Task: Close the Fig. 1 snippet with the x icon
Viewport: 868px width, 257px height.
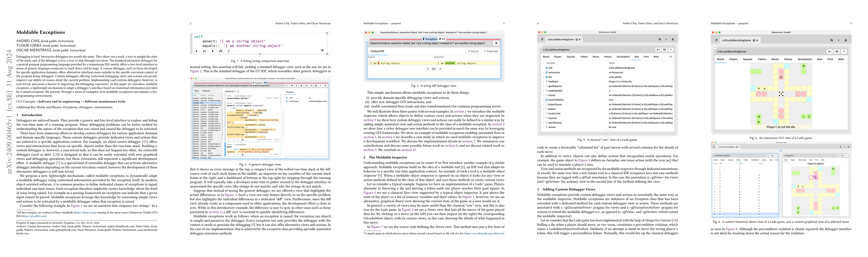Action: (x=327, y=33)
